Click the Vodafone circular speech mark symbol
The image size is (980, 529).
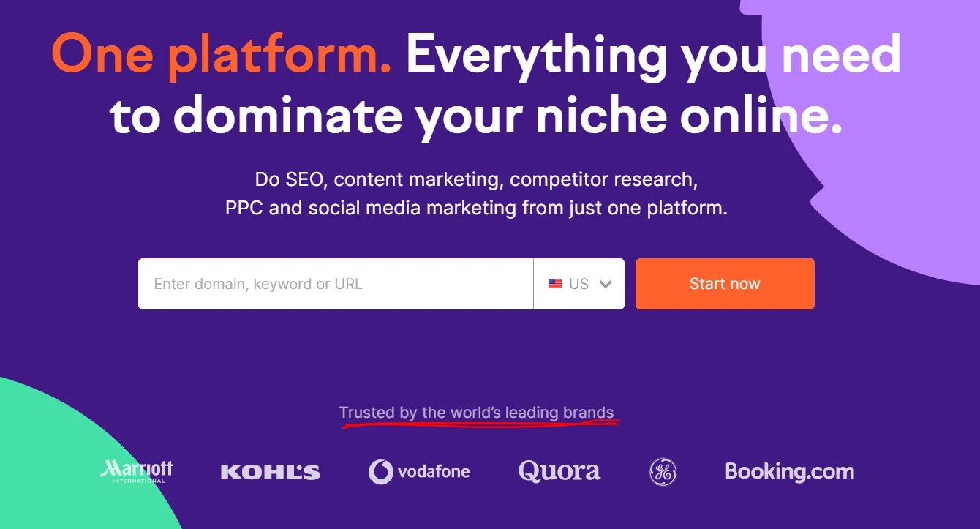[x=380, y=472]
